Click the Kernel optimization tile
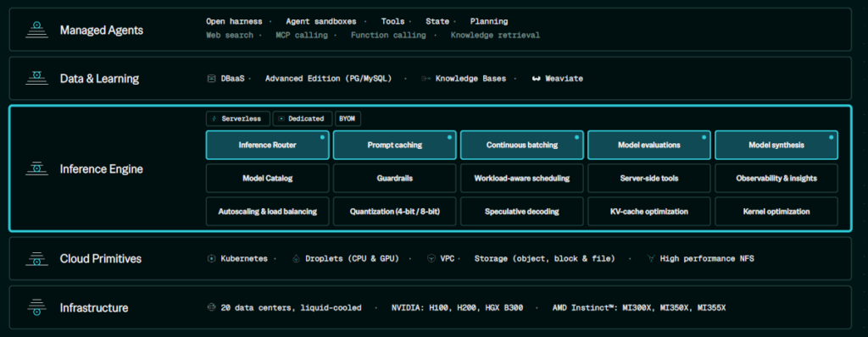This screenshot has height=337, width=868. pos(776,212)
